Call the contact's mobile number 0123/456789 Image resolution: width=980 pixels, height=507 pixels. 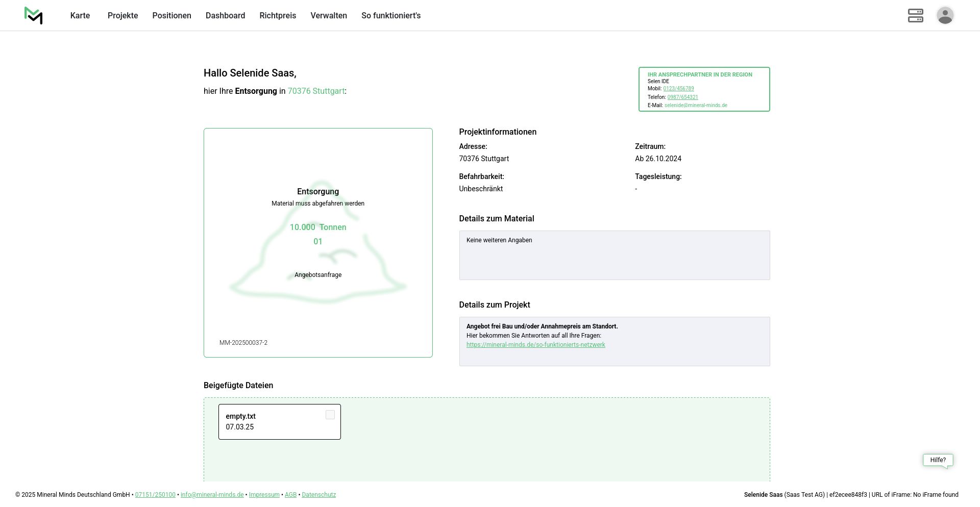tap(678, 89)
